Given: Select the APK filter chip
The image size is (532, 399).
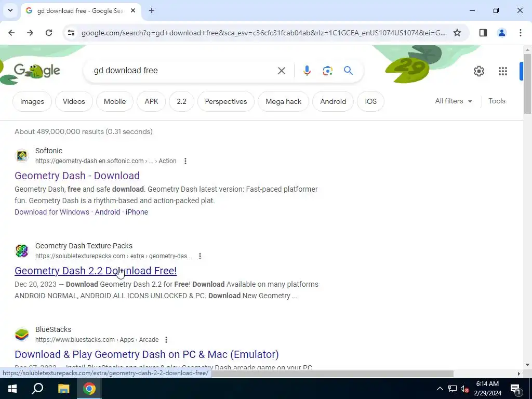Looking at the screenshot, I should (151, 101).
